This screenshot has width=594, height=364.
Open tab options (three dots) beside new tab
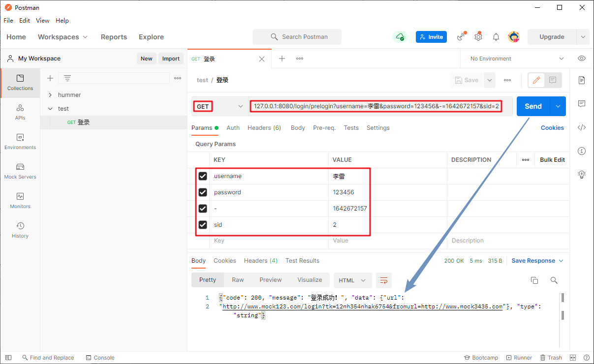[300, 59]
